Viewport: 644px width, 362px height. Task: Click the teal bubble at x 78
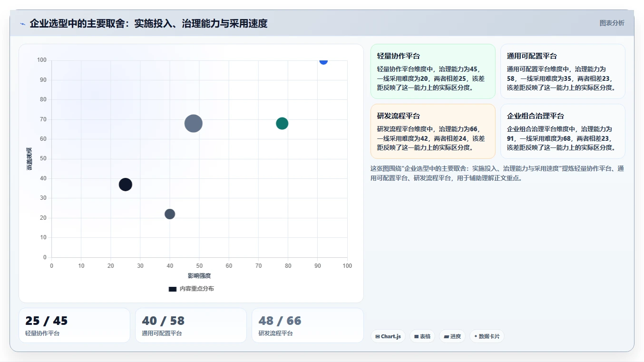[282, 123]
